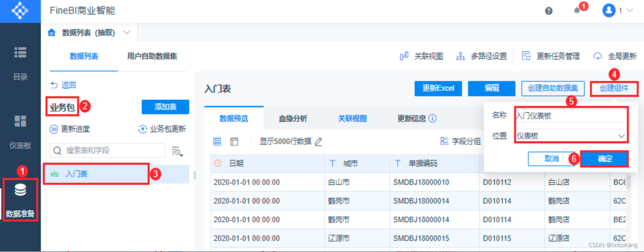Open 字段分组 for the table fields
The height and width of the screenshot is (252, 644).
coord(462,142)
